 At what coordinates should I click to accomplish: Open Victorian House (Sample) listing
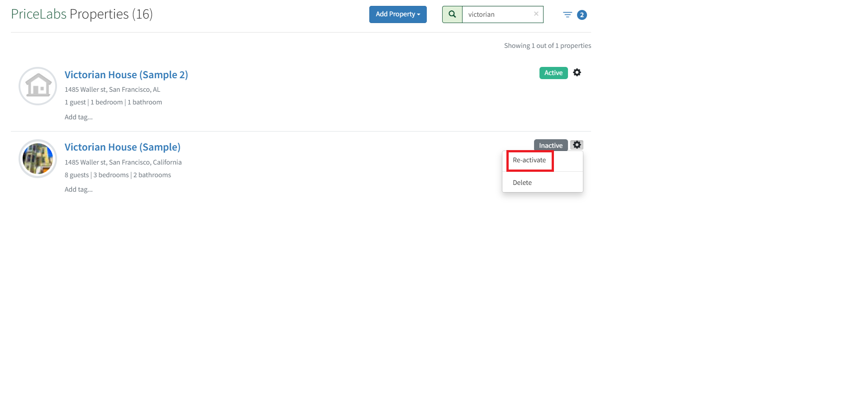click(x=122, y=147)
